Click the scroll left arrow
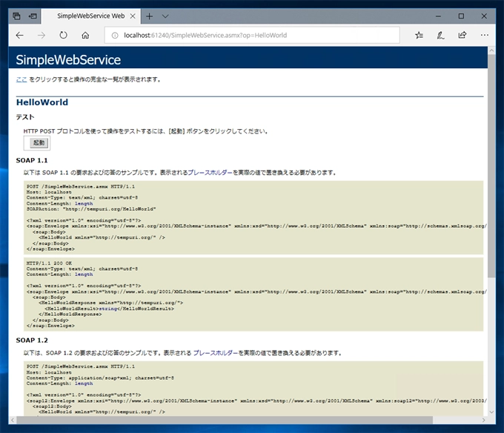The image size is (504, 433). pos(13,420)
